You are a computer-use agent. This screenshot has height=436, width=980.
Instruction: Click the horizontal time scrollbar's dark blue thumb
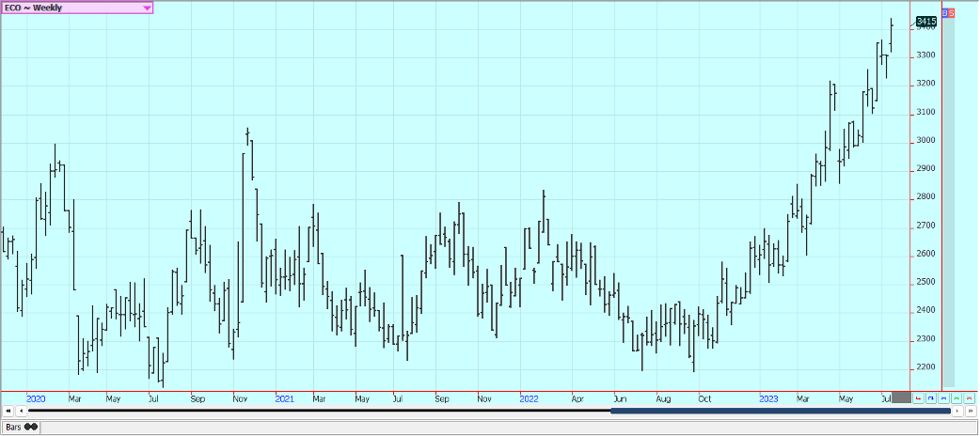coord(781,411)
